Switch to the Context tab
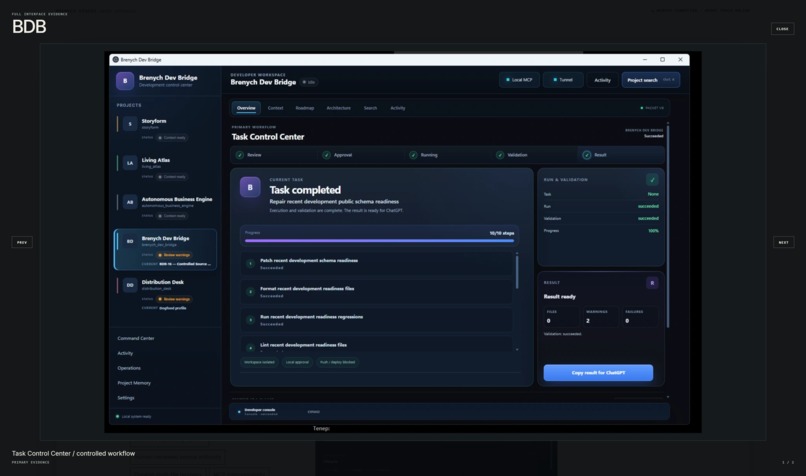The image size is (806, 476). [276, 108]
